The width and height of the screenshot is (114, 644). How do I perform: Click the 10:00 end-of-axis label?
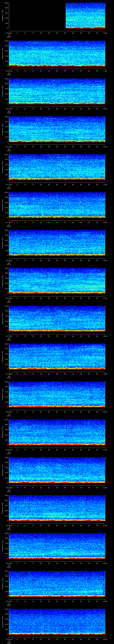point(105,33)
